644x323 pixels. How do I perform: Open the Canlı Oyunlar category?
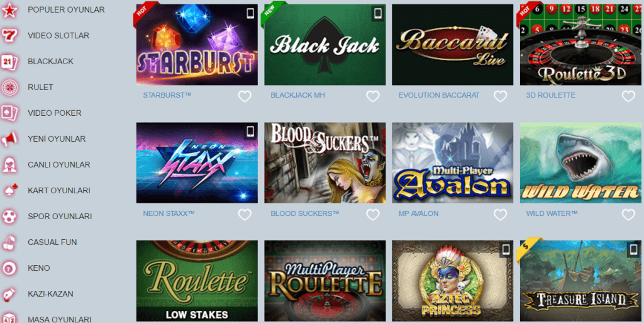[59, 165]
